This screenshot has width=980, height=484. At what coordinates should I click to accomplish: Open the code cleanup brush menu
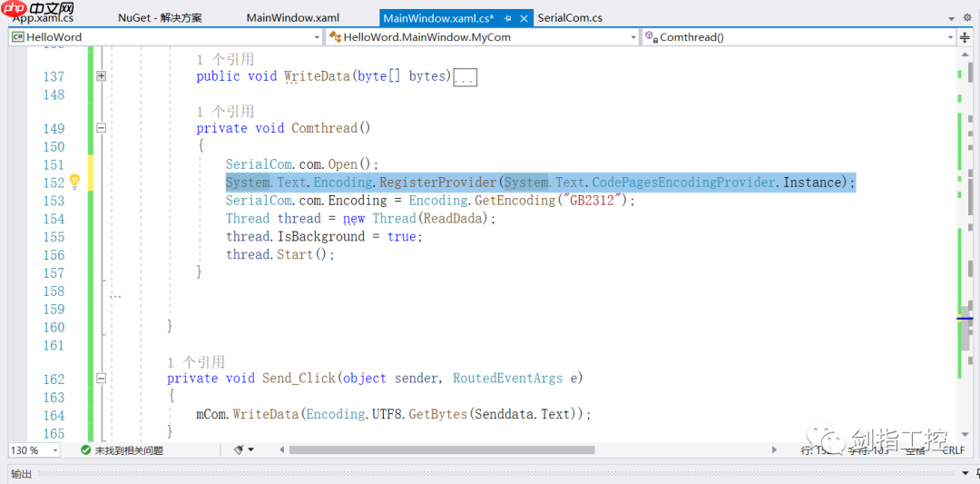click(241, 450)
